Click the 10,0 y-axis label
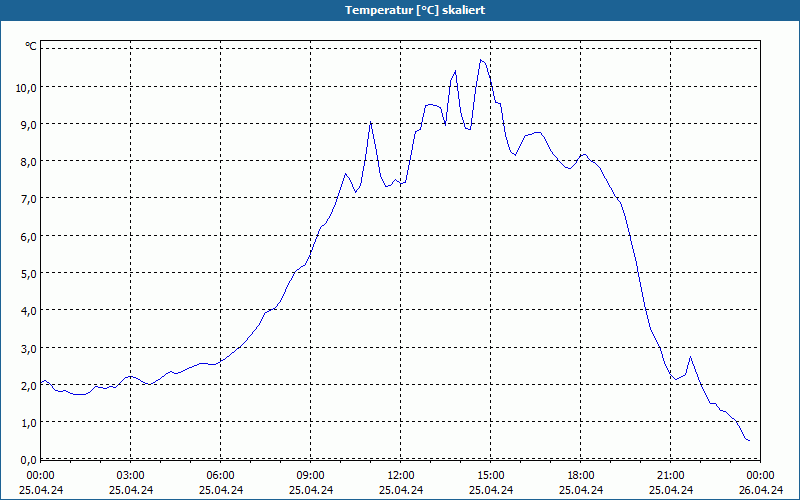The image size is (800, 500). coord(27,88)
